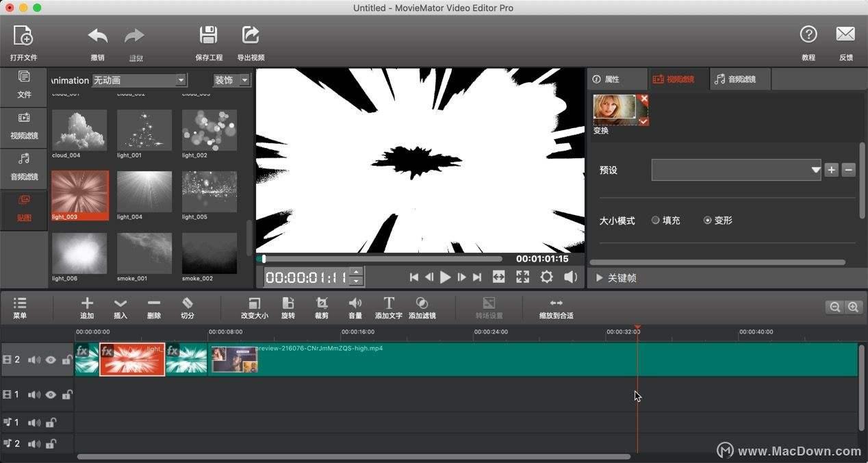Viewport: 868px width, 463px height.
Task: Click the timeline horizontal scrollbar
Action: click(x=354, y=456)
